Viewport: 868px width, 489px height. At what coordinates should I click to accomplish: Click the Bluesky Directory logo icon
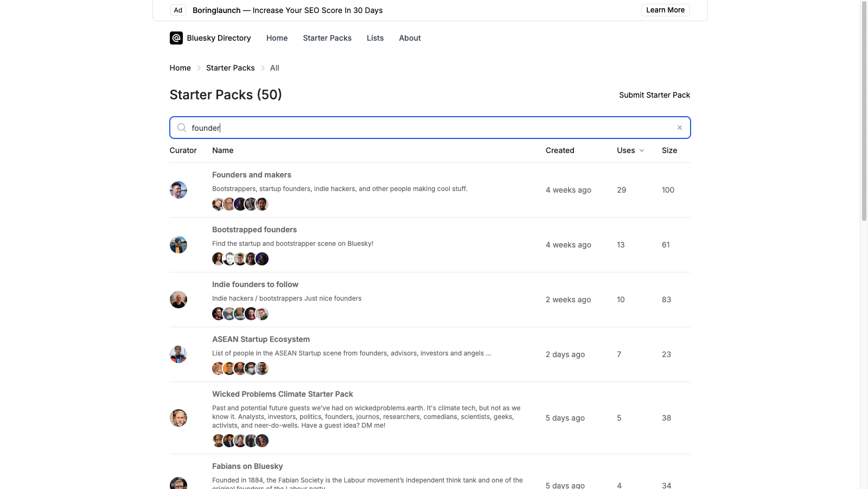[x=176, y=38]
